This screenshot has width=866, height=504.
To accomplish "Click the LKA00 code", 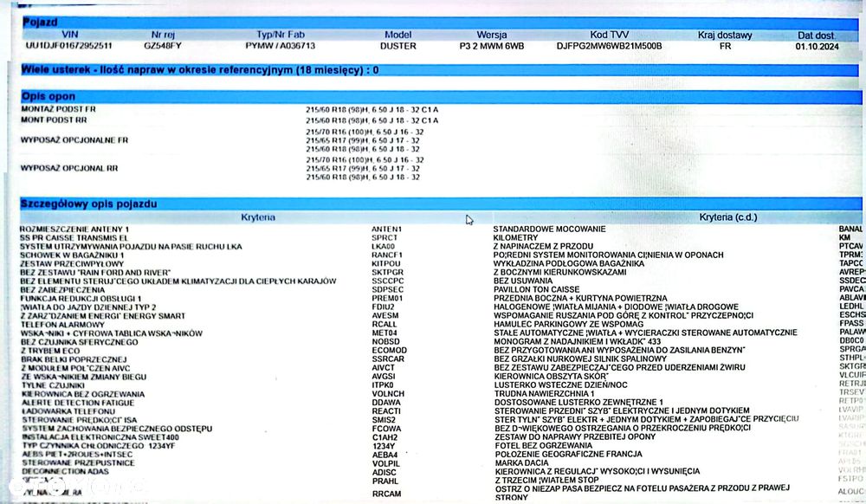I will [x=384, y=247].
